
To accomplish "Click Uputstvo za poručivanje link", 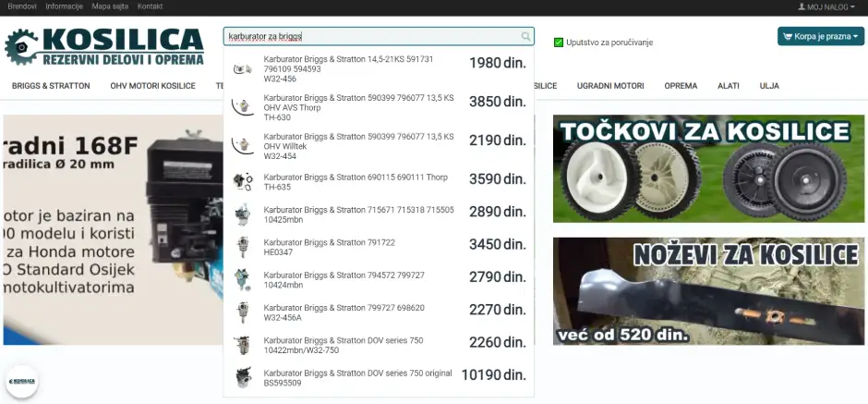I will [609, 43].
